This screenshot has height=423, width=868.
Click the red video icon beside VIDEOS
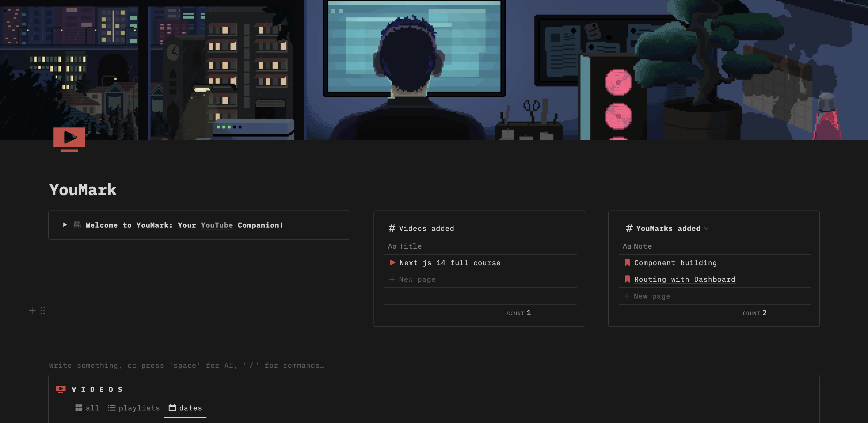[x=61, y=389]
